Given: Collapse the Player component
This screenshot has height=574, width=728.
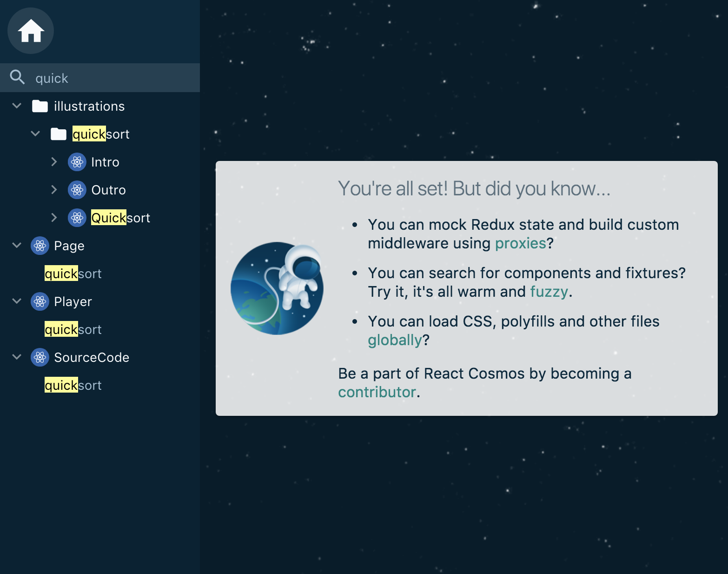Looking at the screenshot, I should (x=16, y=301).
